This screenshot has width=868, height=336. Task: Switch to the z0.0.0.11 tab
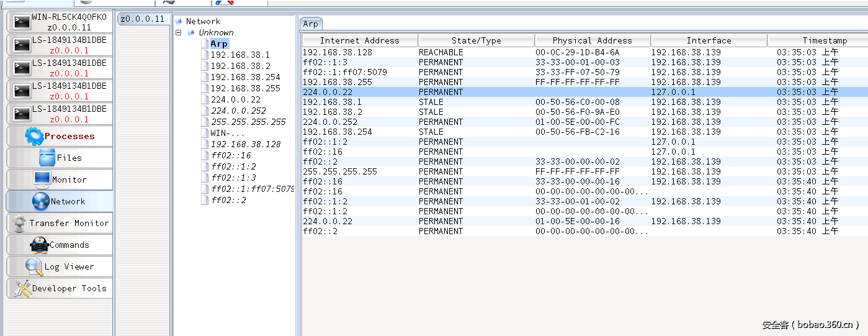pyautogui.click(x=143, y=19)
